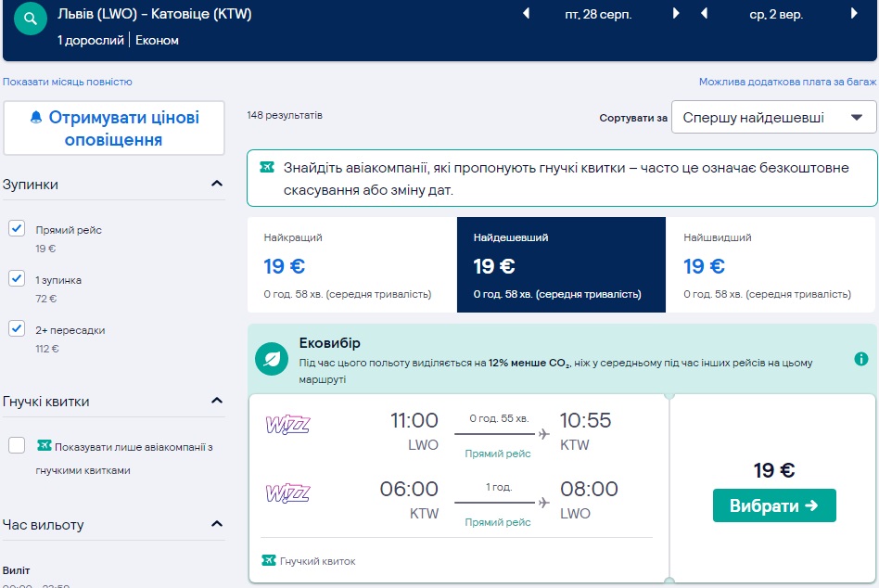Switch to the Найшвидший tab
Viewport: 879px width, 588px height.
[771, 265]
